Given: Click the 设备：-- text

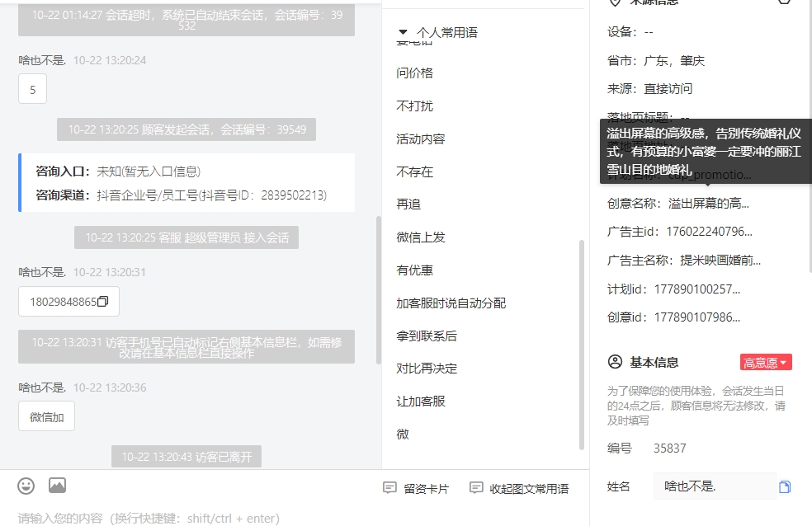Looking at the screenshot, I should (630, 32).
